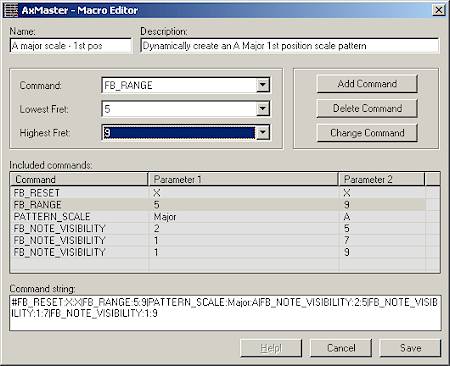Expand the Lowest Fret dropdown arrow
This screenshot has width=450, height=366.
263,109
